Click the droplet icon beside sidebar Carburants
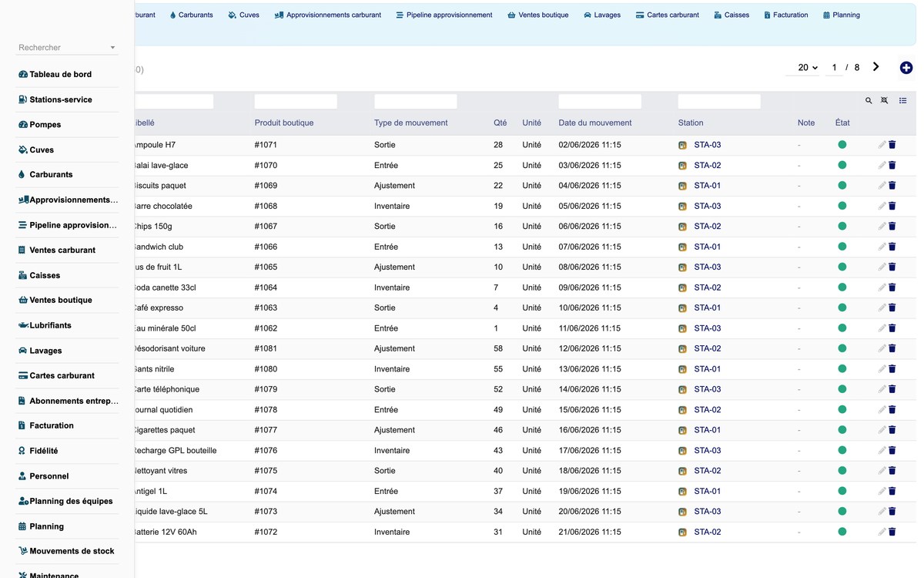Viewport: 924px width, 578px height. [22, 174]
